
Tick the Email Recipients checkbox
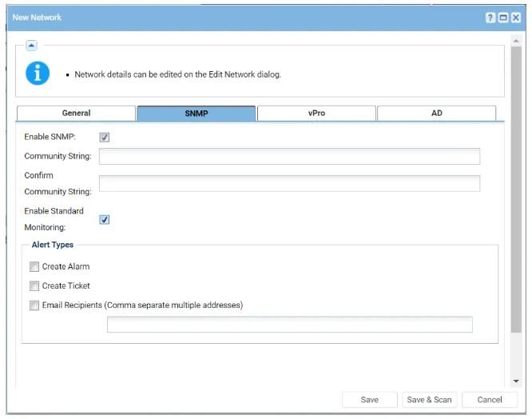click(34, 305)
